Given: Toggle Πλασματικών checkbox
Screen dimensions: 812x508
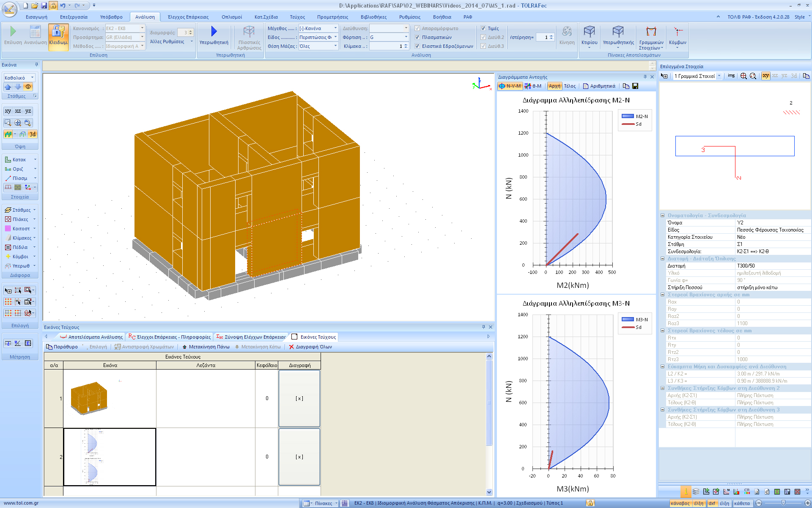Looking at the screenshot, I should click(417, 37).
